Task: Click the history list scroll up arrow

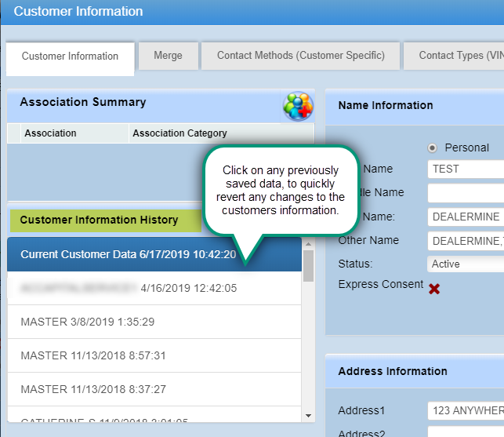Action: click(308, 243)
